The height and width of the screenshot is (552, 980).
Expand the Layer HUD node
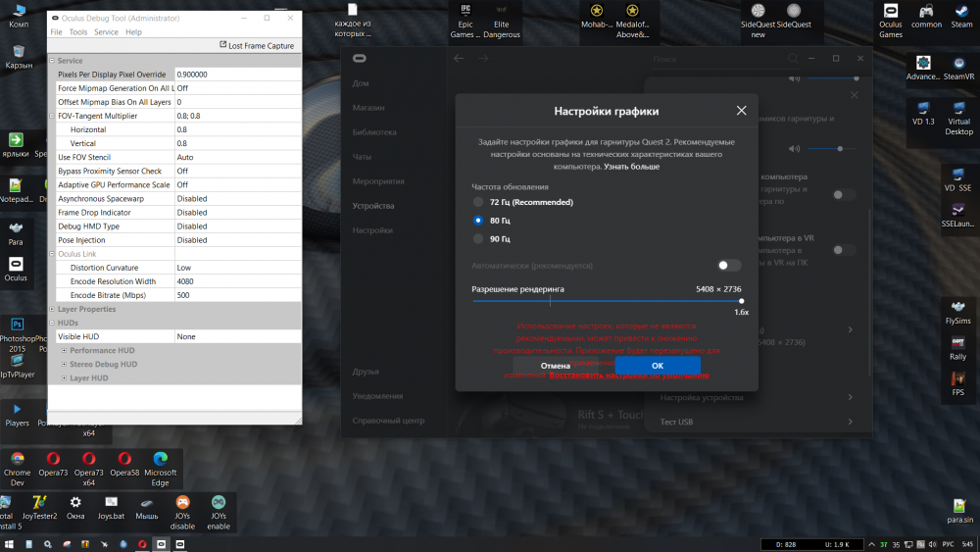(64, 377)
